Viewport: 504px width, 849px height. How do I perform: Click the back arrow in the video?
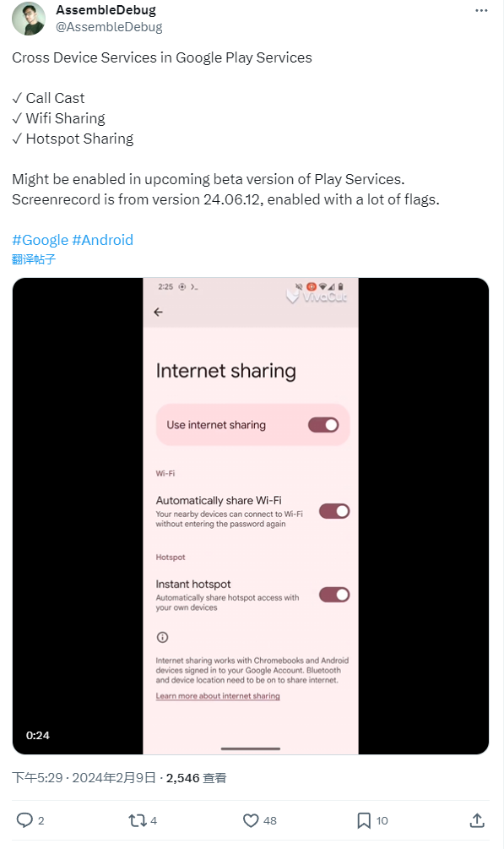pos(158,312)
